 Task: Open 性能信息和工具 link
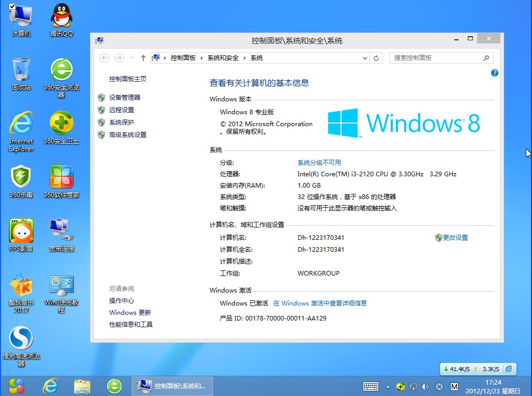point(130,325)
